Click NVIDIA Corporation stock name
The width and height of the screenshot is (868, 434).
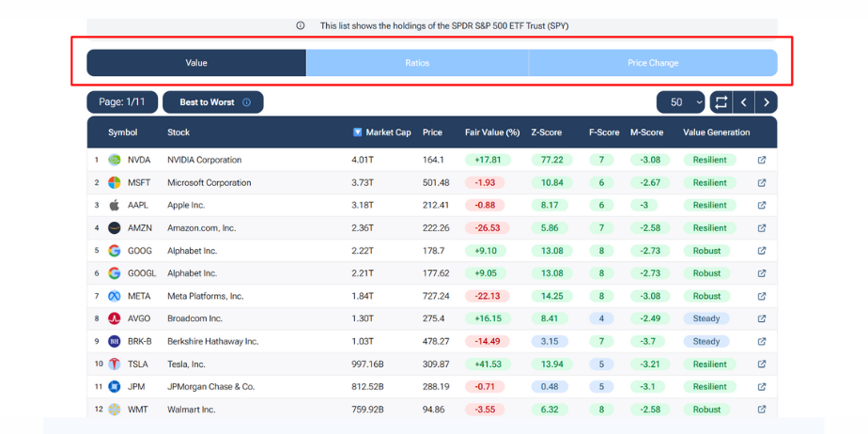204,160
